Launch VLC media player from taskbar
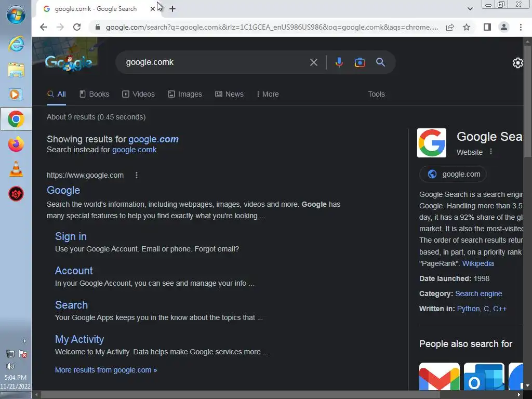This screenshot has height=399, width=532. tap(16, 169)
